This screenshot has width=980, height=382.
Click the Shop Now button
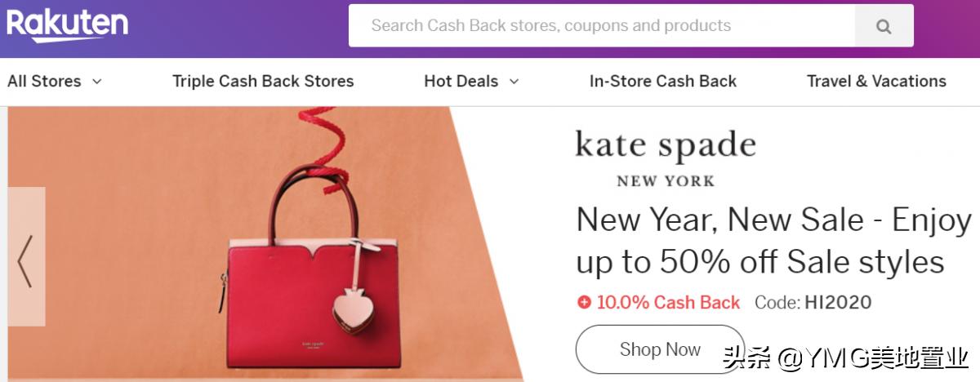660,349
